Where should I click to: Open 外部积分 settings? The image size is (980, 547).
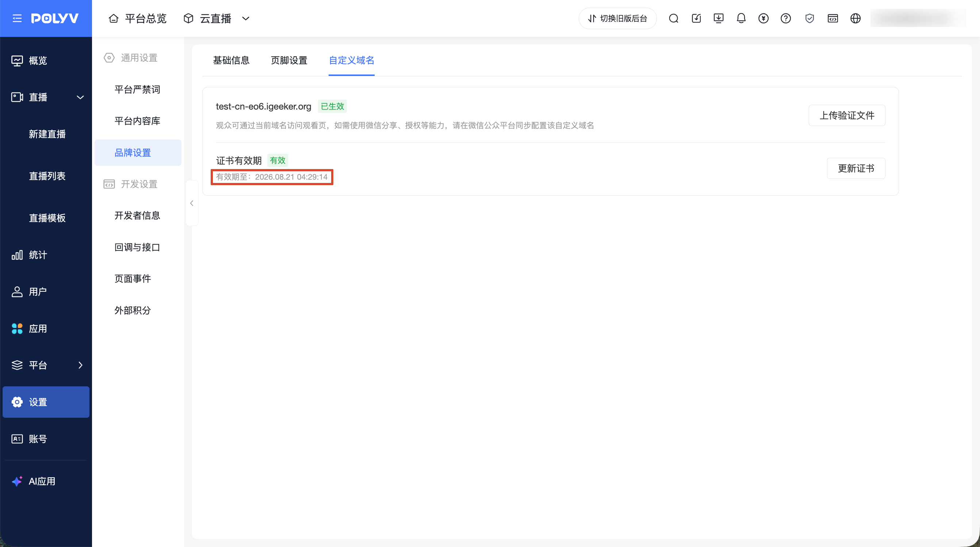133,310
